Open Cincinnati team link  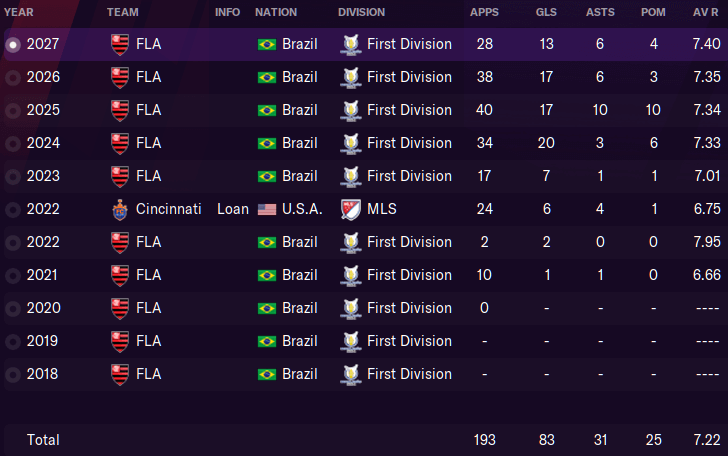coord(169,209)
